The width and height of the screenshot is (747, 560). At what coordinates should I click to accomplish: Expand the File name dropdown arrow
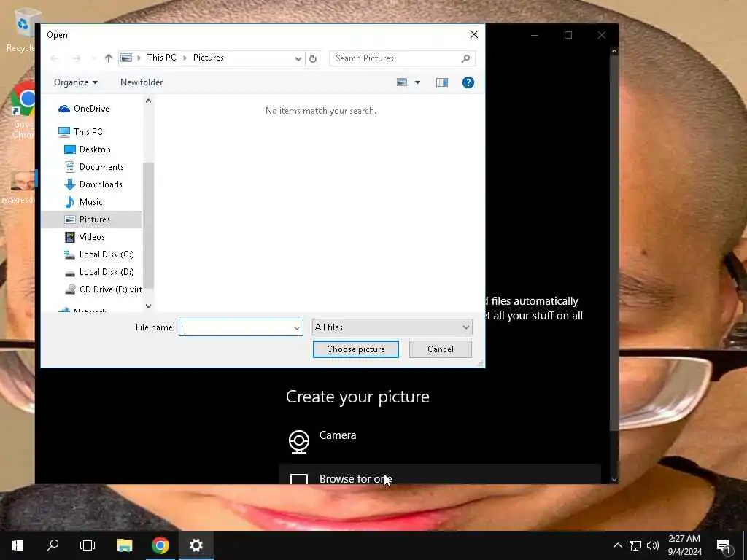(297, 327)
